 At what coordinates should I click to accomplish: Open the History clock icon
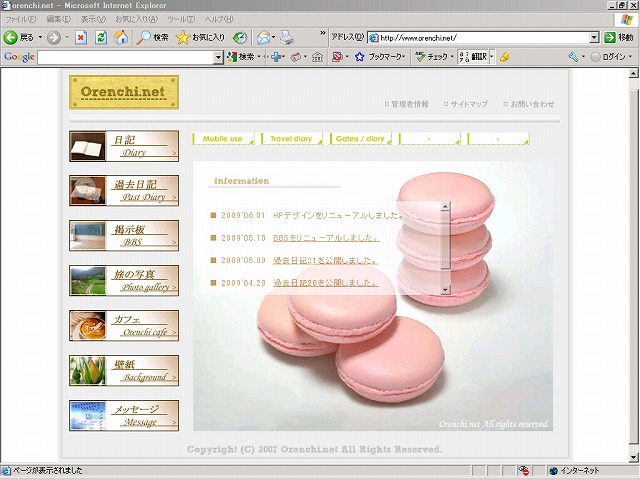(240, 38)
